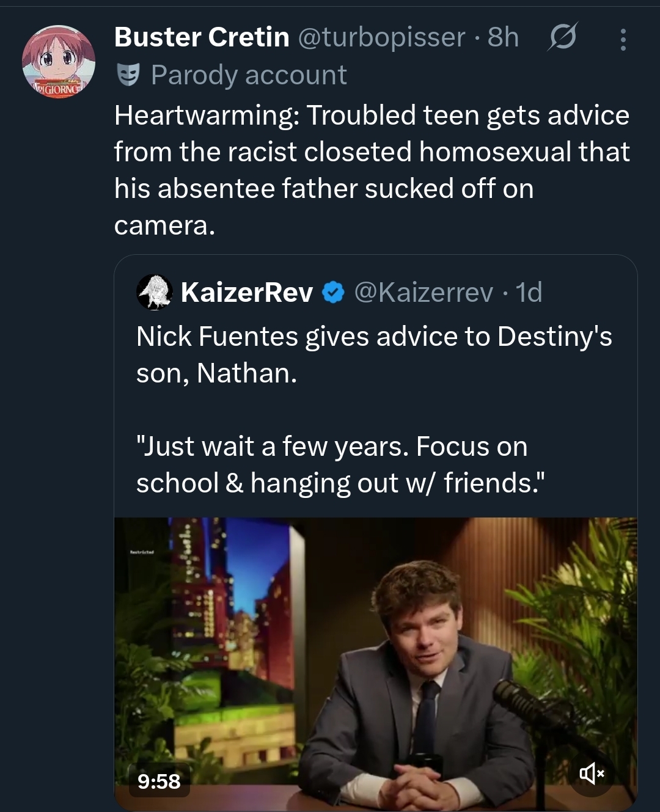Click the "Parody account" label
660x812 pixels.
tap(249, 75)
